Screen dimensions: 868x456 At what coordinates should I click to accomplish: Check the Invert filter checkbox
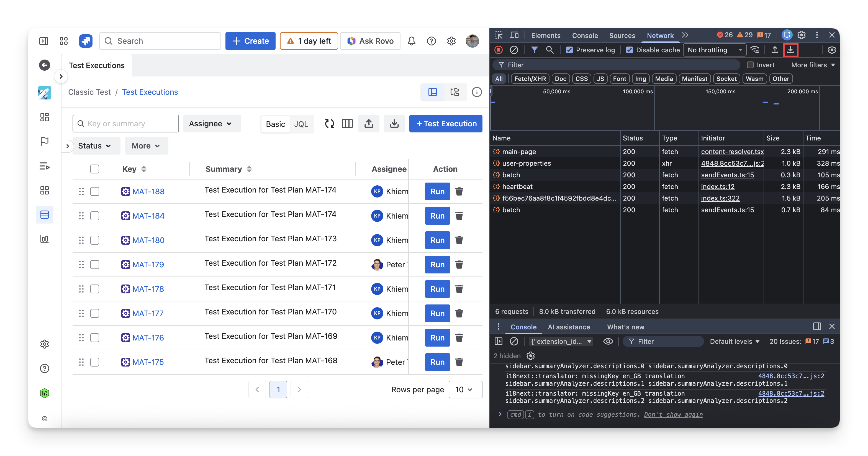click(750, 65)
